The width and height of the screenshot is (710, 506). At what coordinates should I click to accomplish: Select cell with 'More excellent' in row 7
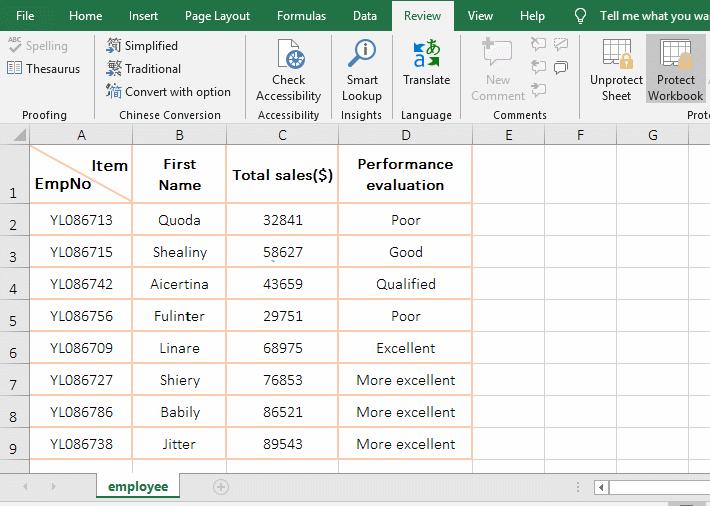[405, 380]
